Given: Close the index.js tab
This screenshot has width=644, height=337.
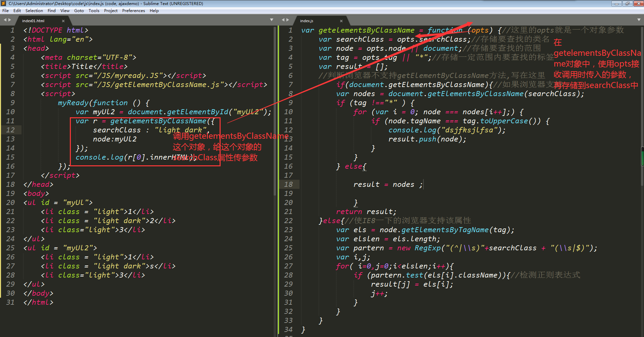Looking at the screenshot, I should coord(341,21).
